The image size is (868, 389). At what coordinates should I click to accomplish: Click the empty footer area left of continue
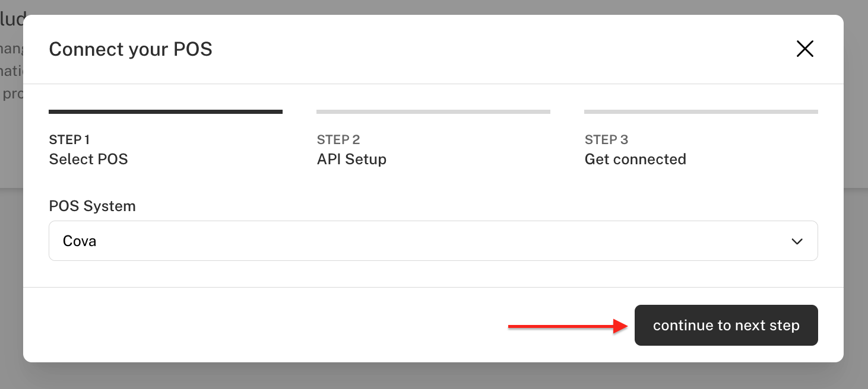point(267,325)
